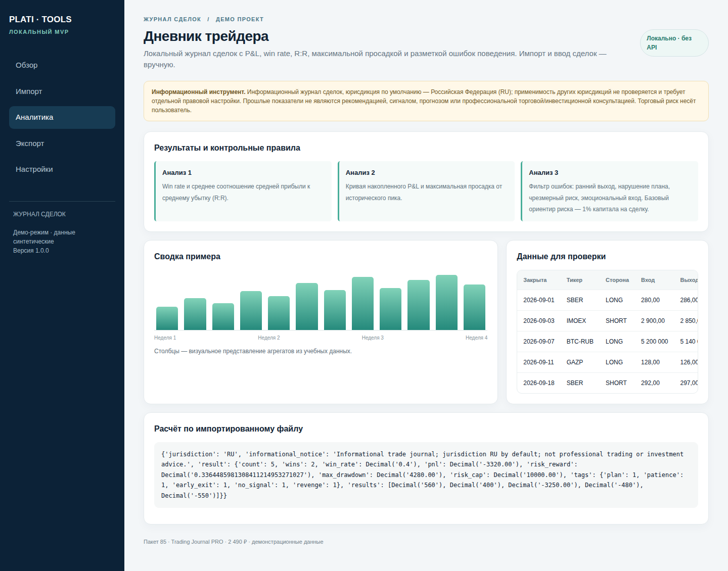Select the Анализ 1 card

[x=243, y=191]
